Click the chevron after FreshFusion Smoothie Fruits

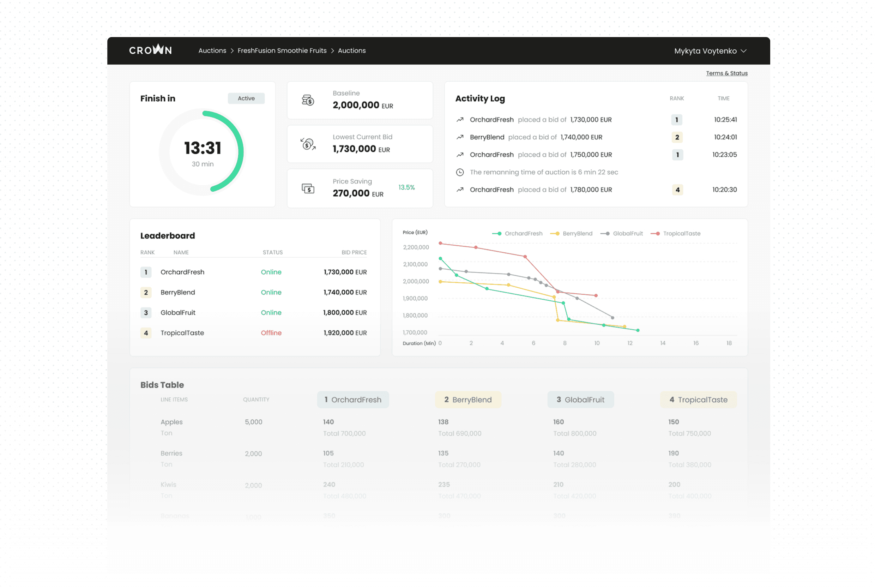point(332,50)
